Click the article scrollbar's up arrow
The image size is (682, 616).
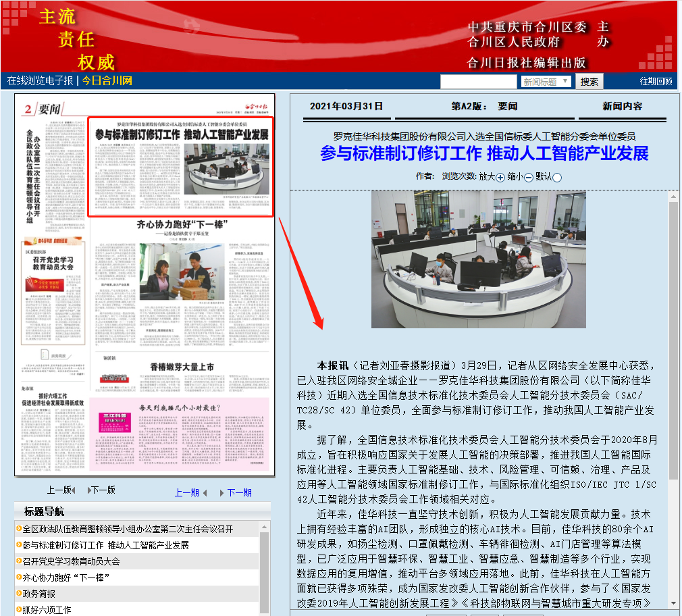673,196
